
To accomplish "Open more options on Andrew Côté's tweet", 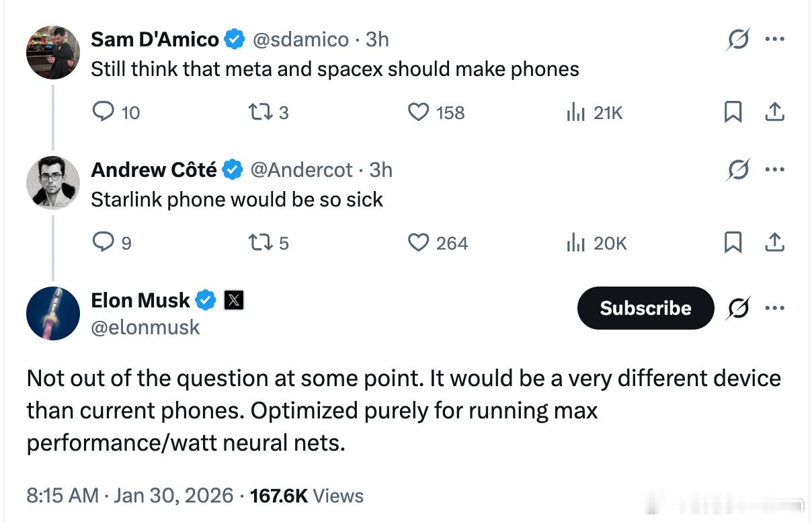I will pyautogui.click(x=775, y=170).
